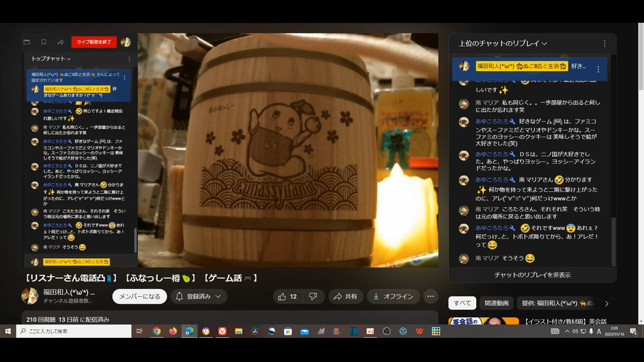
Task: Click the chat replay panel scrollbar
Action: click(x=614, y=241)
